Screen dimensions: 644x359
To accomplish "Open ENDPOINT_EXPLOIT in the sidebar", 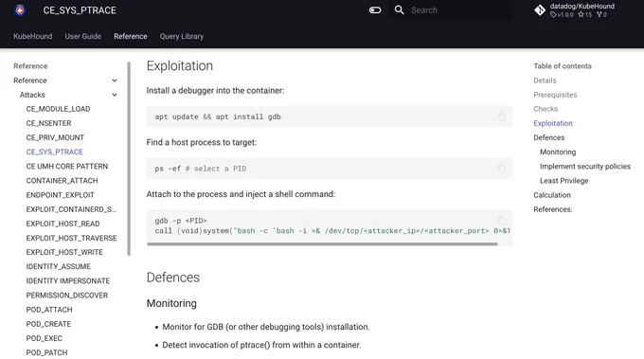I will 61,195.
